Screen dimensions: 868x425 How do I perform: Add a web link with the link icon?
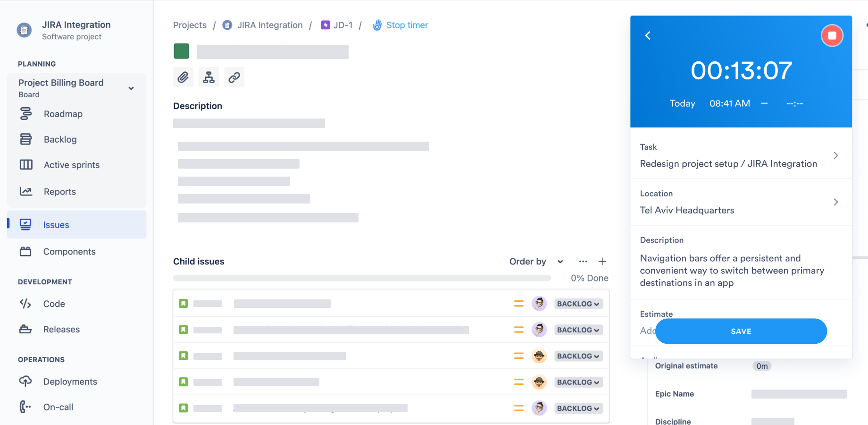(x=234, y=77)
